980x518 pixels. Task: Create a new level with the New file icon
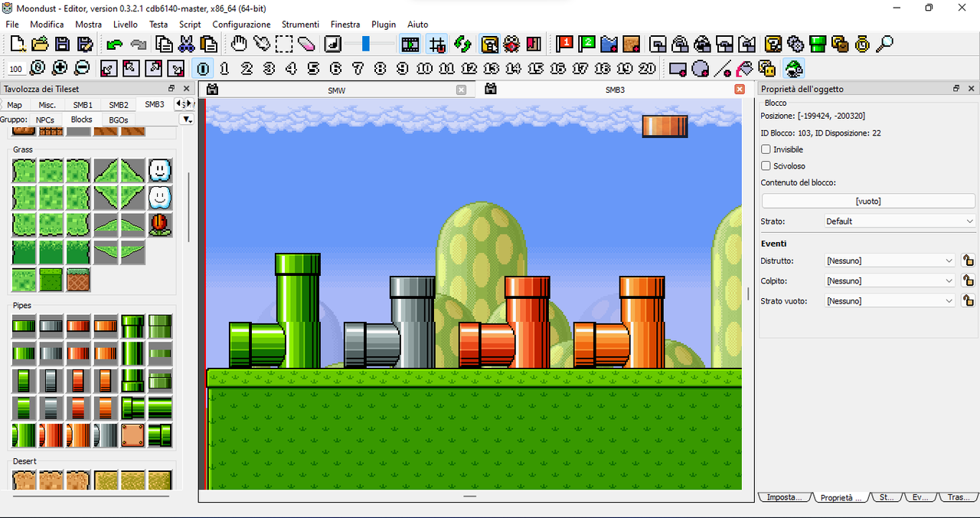click(x=18, y=44)
